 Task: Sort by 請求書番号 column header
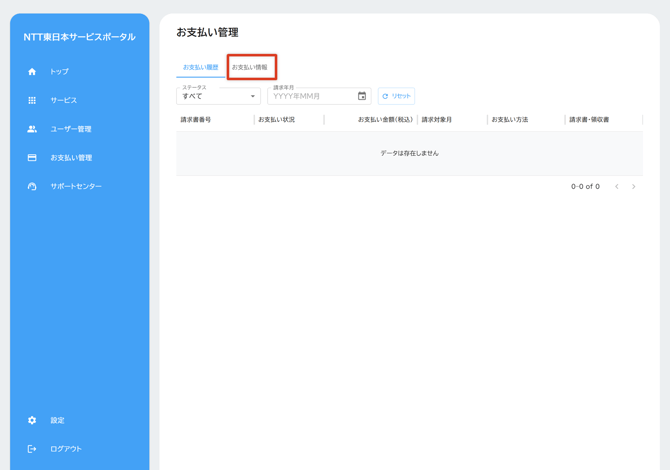196,120
